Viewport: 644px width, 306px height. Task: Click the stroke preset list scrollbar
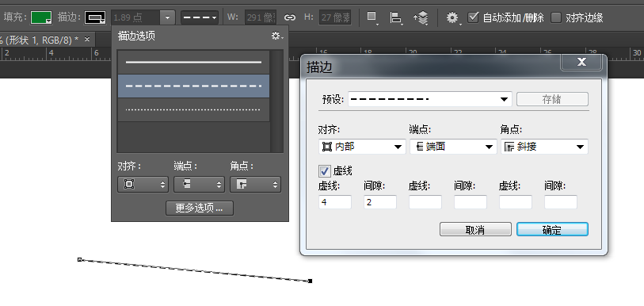click(x=276, y=101)
